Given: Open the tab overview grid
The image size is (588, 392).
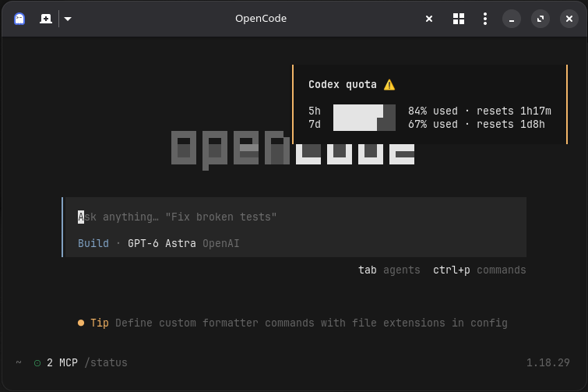Looking at the screenshot, I should [458, 19].
